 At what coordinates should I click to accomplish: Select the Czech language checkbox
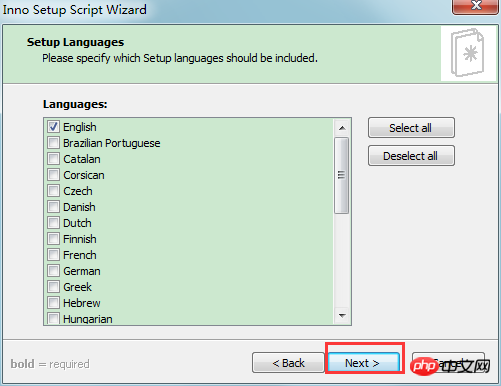53,191
